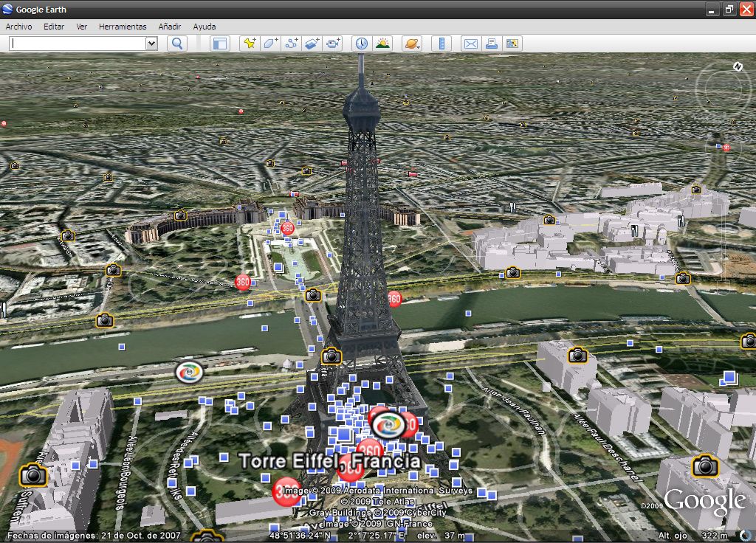Click Allée Jean Paulhan street label
Viewport: 756px width, 543px height.
[x=512, y=409]
